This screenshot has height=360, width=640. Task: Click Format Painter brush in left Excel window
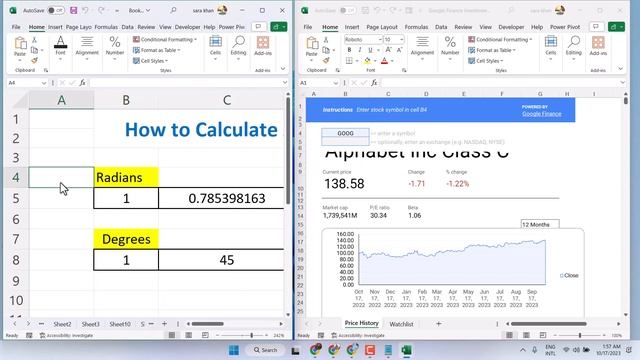34,60
